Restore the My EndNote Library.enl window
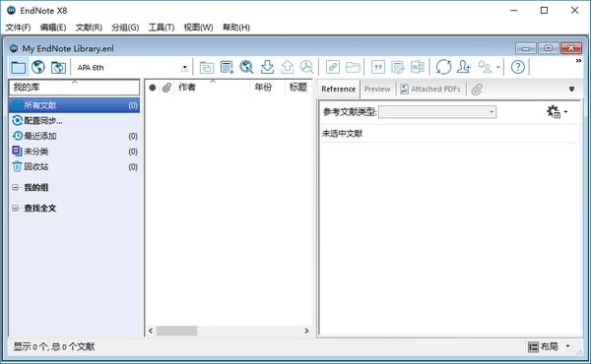The width and height of the screenshot is (591, 364). coord(549,48)
